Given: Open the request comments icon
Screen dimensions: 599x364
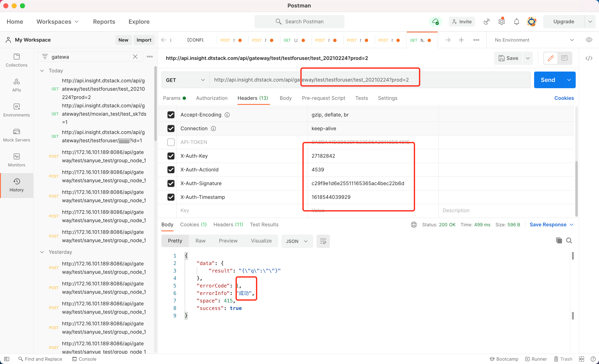Looking at the screenshot, I should pyautogui.click(x=564, y=58).
